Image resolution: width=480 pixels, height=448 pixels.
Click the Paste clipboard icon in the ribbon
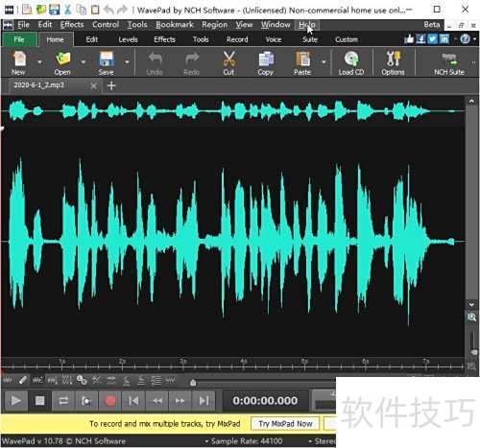point(302,59)
